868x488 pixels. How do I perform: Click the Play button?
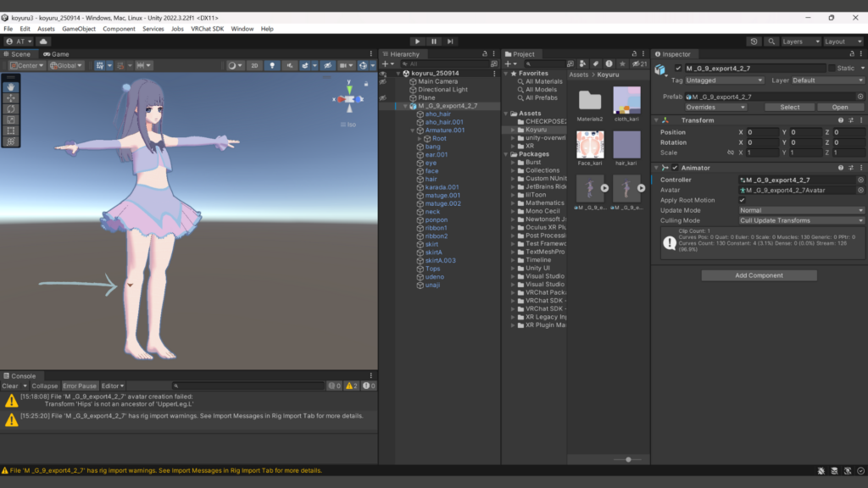(417, 42)
